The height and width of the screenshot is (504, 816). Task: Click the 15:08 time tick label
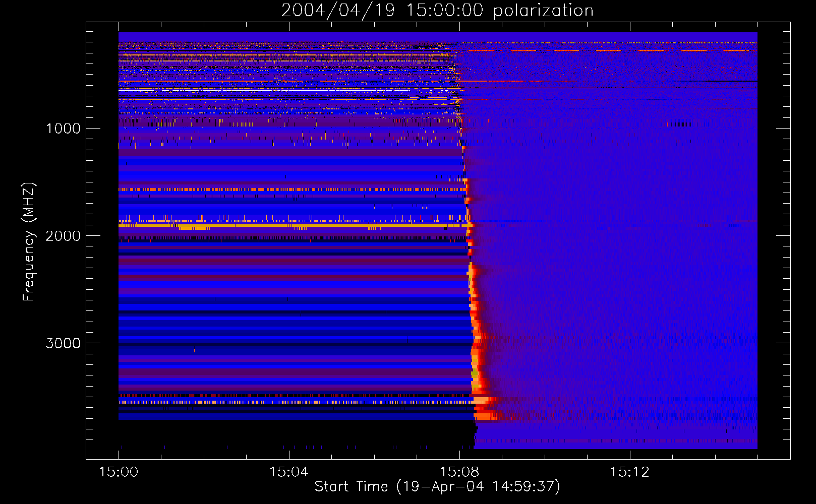pyautogui.click(x=459, y=472)
